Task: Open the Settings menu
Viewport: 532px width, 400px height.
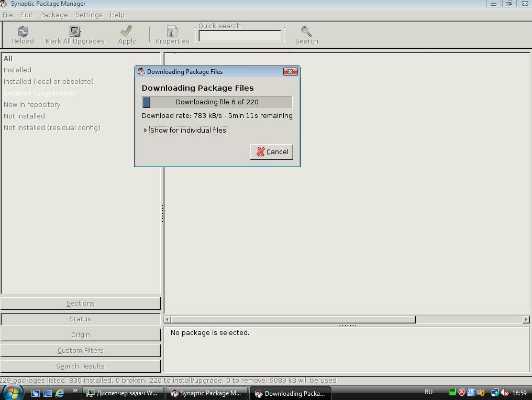Action: (x=88, y=15)
